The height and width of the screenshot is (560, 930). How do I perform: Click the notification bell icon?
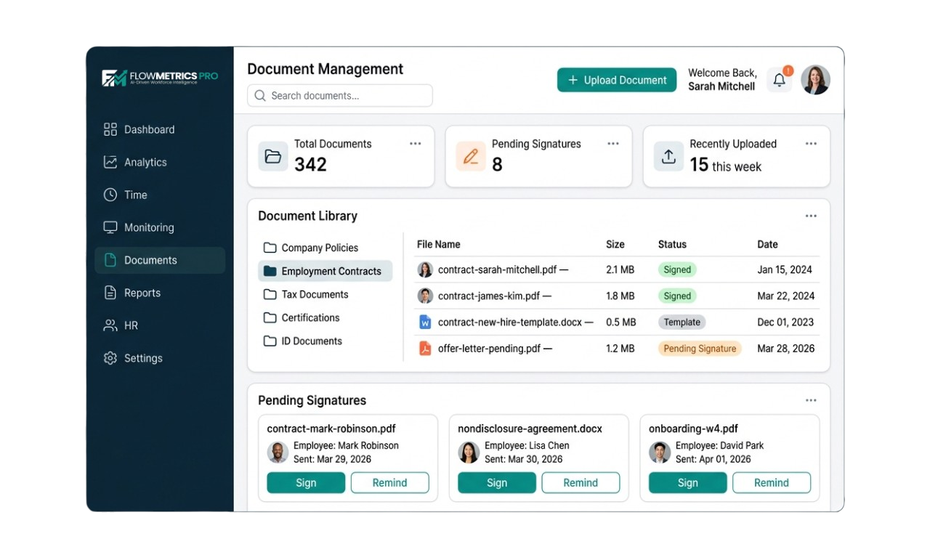point(779,80)
